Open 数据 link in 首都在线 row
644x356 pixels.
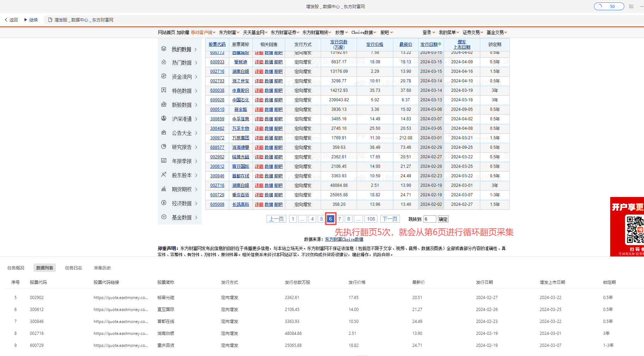pos(269,176)
